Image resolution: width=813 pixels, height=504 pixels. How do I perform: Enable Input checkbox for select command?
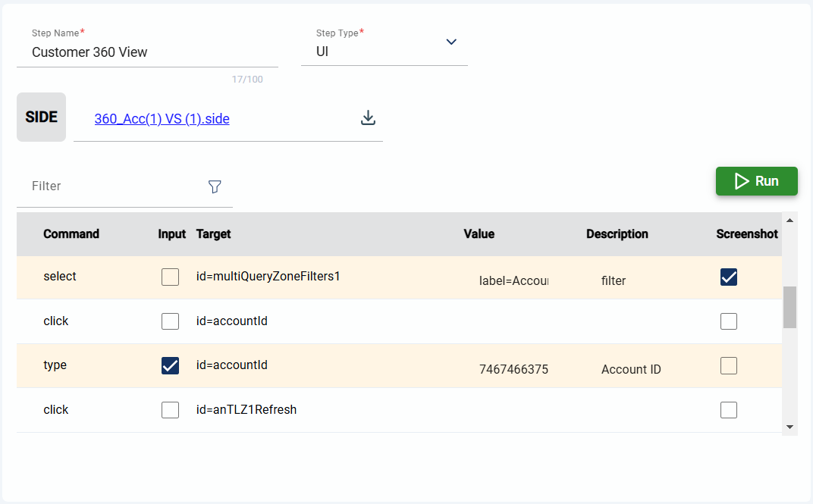click(x=171, y=277)
